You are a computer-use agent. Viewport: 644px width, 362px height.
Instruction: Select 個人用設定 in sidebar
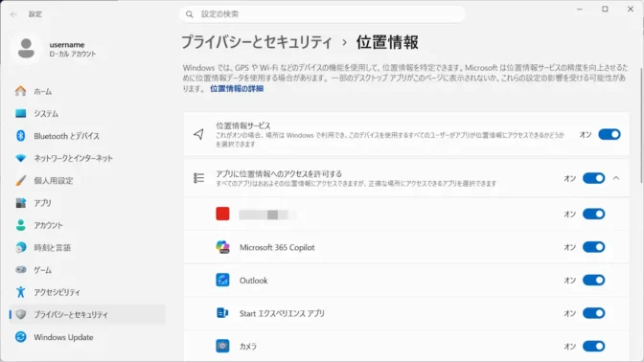pos(86,181)
